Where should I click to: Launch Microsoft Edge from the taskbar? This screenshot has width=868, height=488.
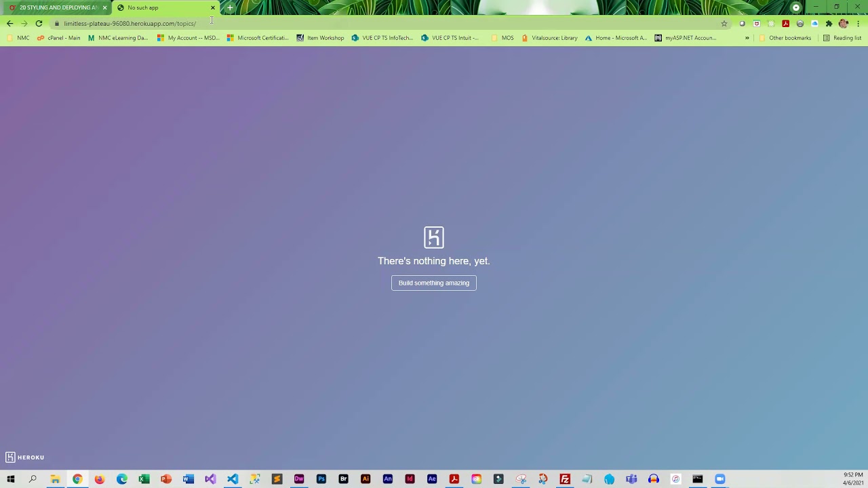tap(122, 479)
